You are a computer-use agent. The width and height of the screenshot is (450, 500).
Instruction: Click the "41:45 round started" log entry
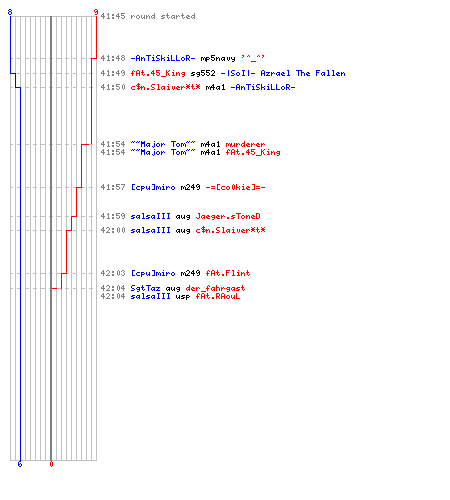coord(148,16)
